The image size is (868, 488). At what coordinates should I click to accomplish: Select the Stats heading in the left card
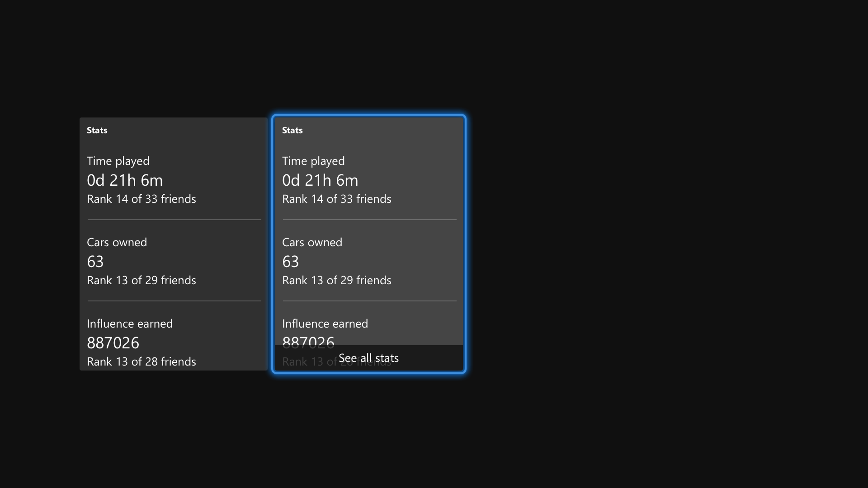[97, 131]
